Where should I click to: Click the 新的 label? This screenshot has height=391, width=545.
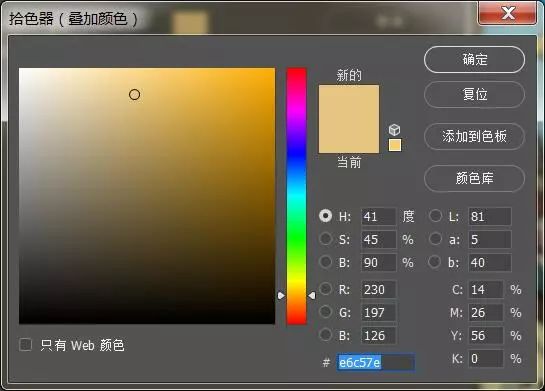point(349,75)
